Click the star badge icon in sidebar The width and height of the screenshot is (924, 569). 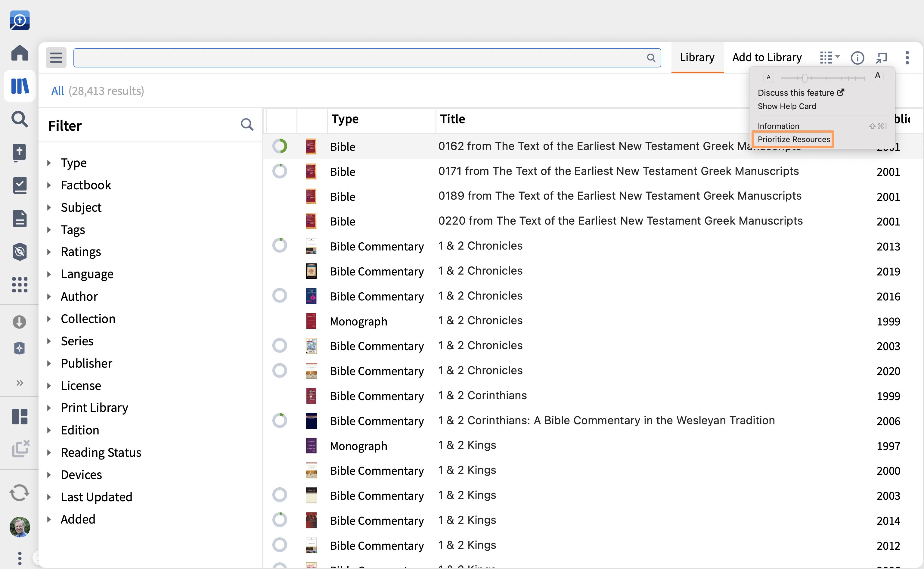(20, 348)
